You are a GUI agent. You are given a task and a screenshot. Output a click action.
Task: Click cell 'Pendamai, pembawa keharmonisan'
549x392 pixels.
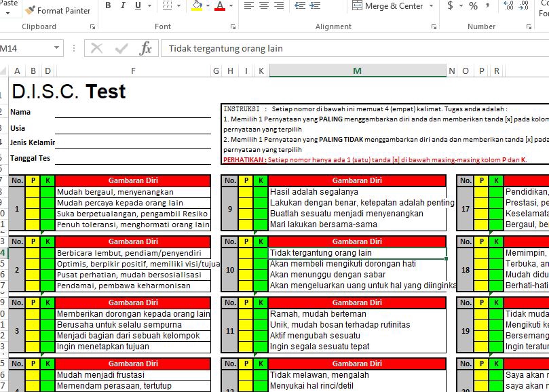point(133,286)
